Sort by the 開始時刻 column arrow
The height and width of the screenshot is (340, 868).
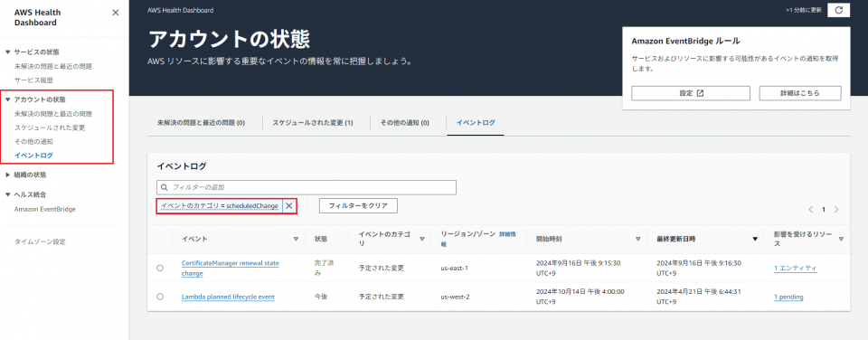637,239
